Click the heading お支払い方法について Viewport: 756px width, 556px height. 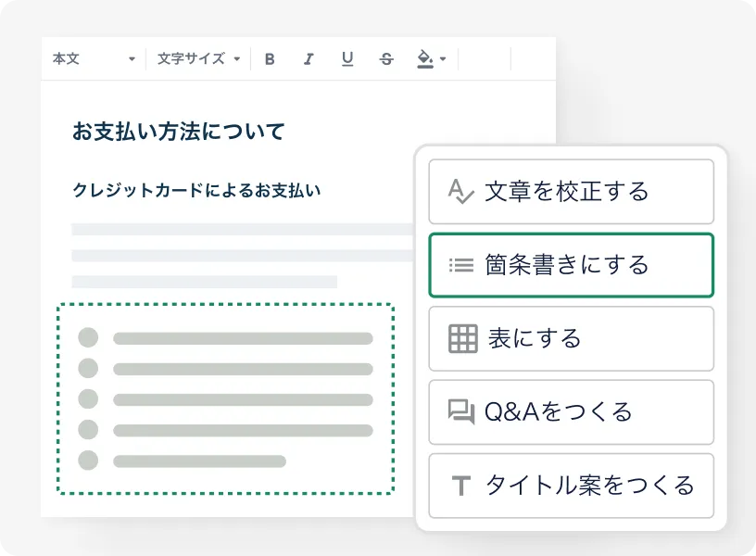click(x=178, y=132)
